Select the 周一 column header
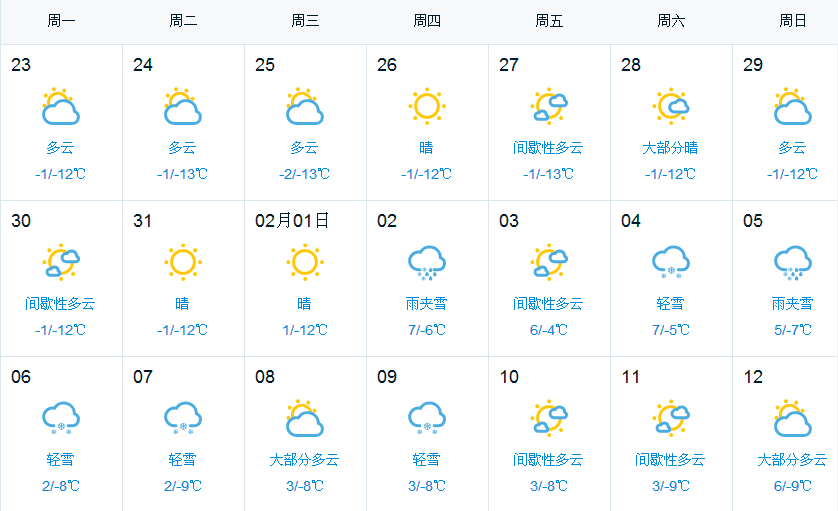The height and width of the screenshot is (511, 838). click(x=61, y=21)
